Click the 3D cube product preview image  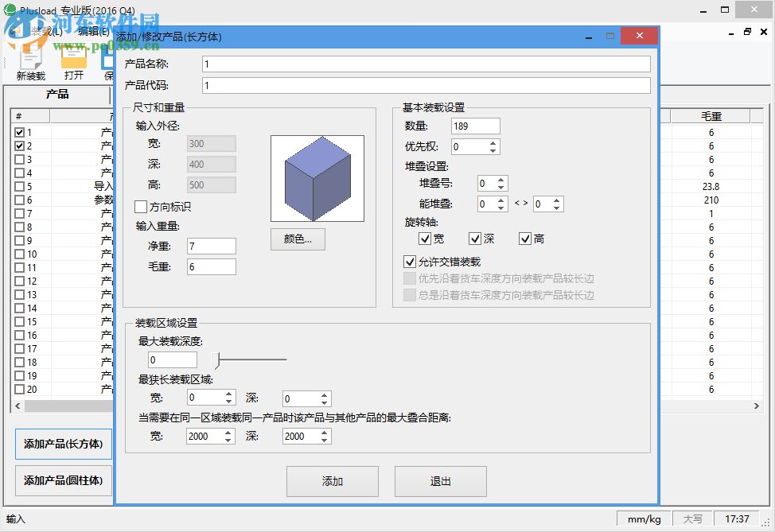pyautogui.click(x=317, y=177)
